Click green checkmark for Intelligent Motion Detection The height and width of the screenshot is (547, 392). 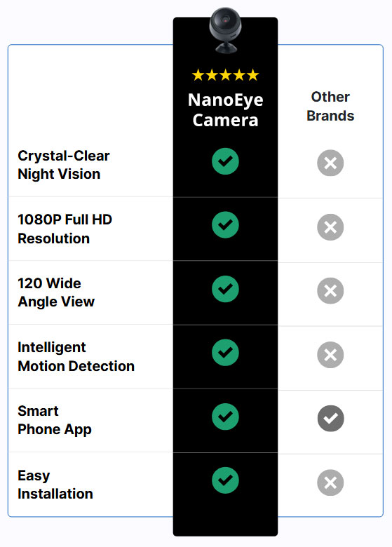[225, 353]
